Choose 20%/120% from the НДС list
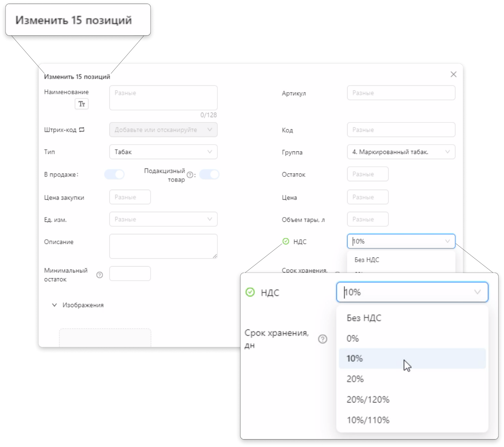 pos(368,400)
